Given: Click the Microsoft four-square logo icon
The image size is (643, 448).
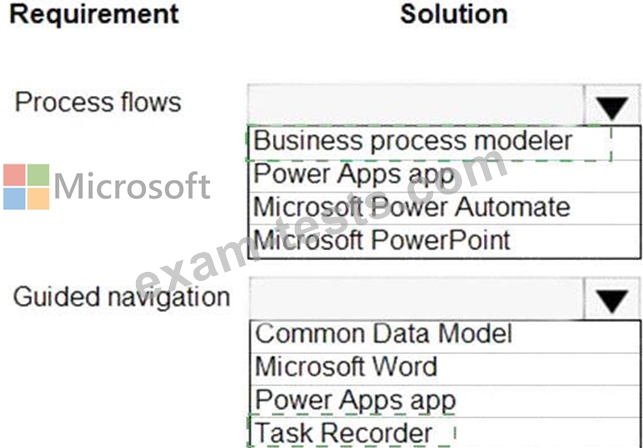Looking at the screenshot, I should point(26,187).
